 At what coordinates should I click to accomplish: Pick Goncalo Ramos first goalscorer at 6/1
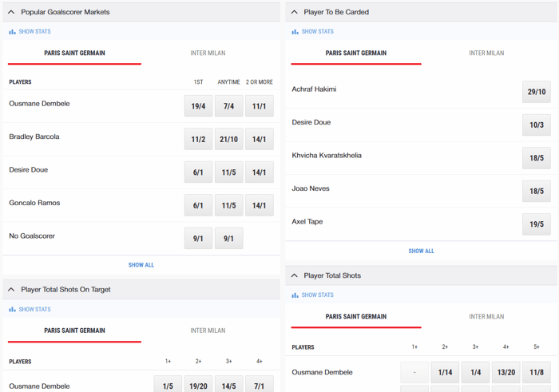[198, 205]
